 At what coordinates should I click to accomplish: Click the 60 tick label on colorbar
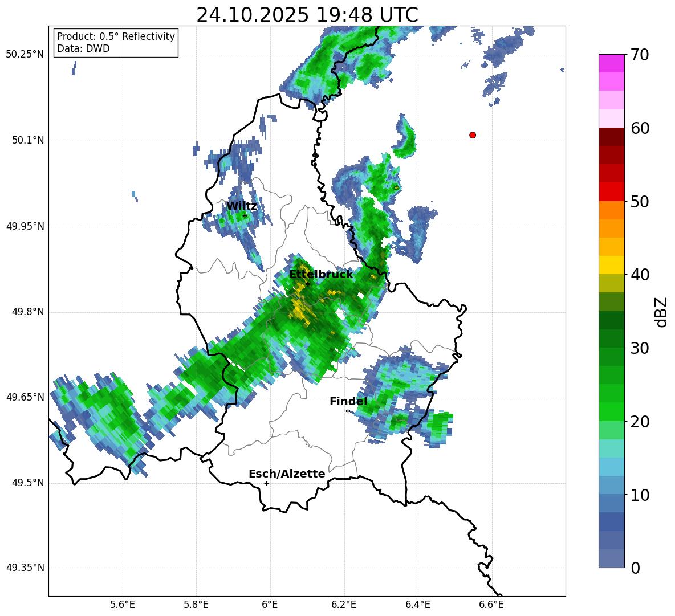pyautogui.click(x=640, y=128)
